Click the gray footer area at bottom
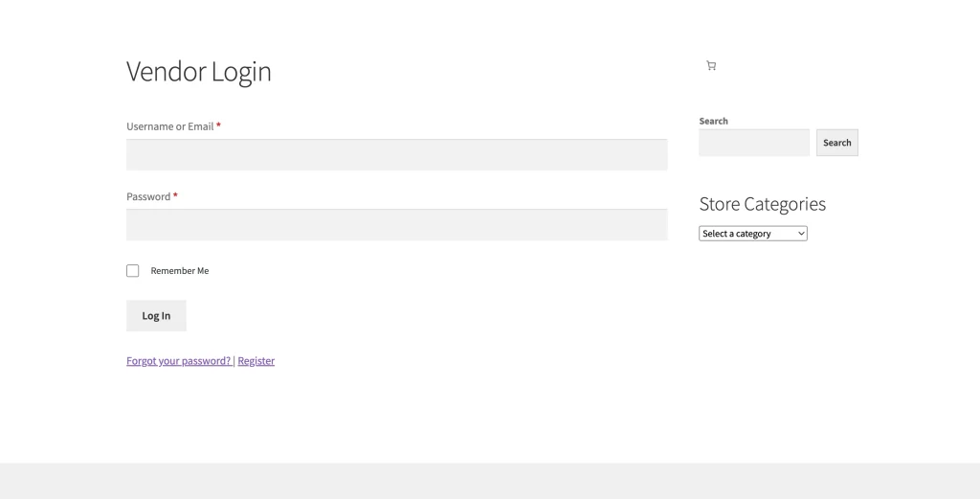 [x=490, y=481]
